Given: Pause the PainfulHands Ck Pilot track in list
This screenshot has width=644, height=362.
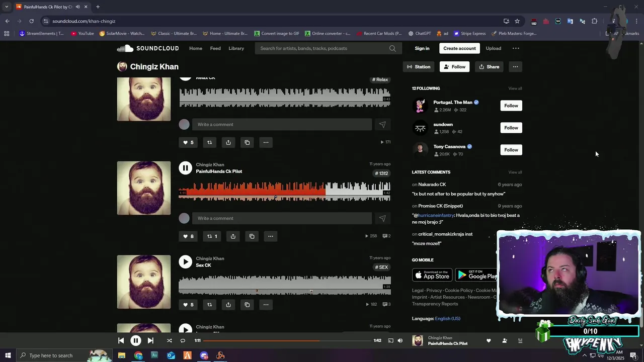Looking at the screenshot, I should (185, 168).
